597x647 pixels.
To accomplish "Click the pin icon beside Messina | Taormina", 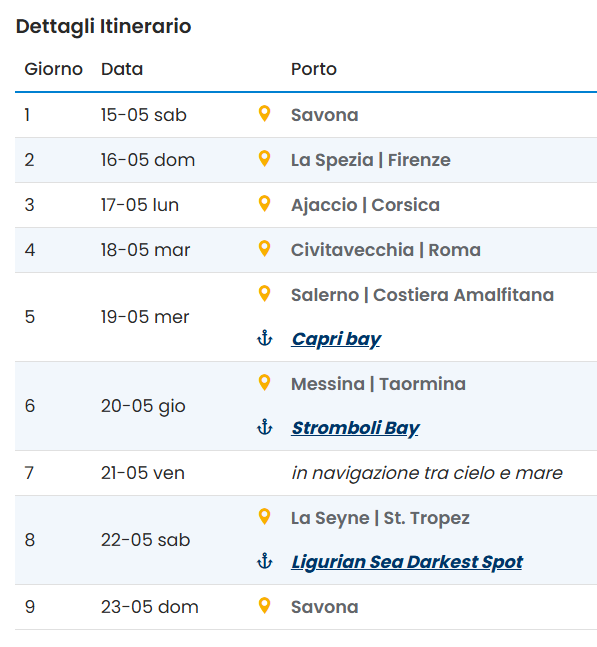I will (x=264, y=383).
